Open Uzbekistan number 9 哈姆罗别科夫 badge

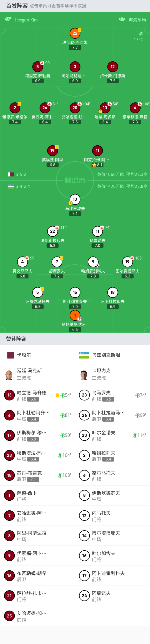coord(93,262)
